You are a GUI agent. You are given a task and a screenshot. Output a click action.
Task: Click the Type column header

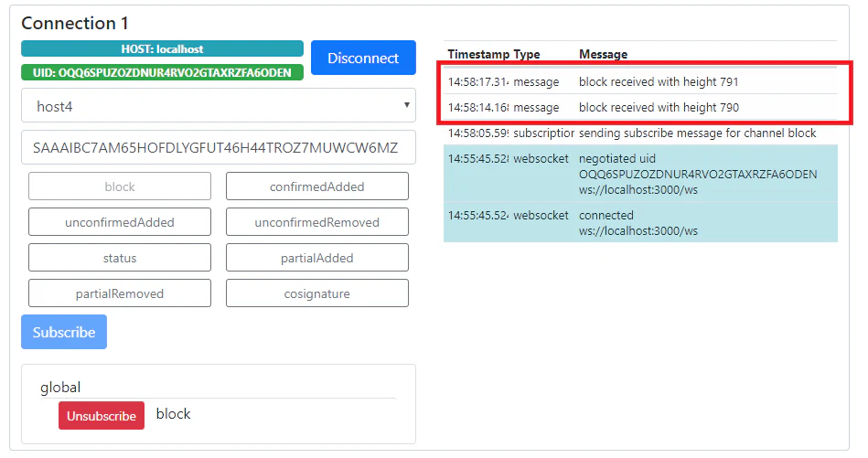[x=527, y=54]
